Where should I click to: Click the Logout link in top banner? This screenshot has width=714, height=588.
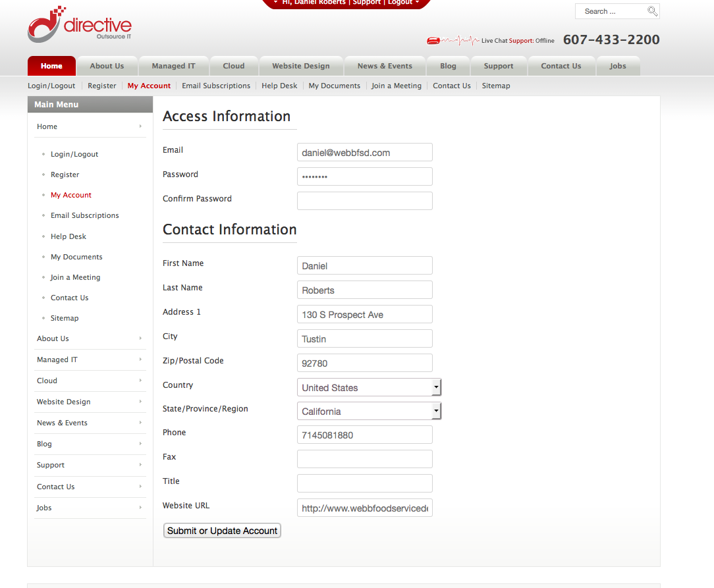click(400, 3)
